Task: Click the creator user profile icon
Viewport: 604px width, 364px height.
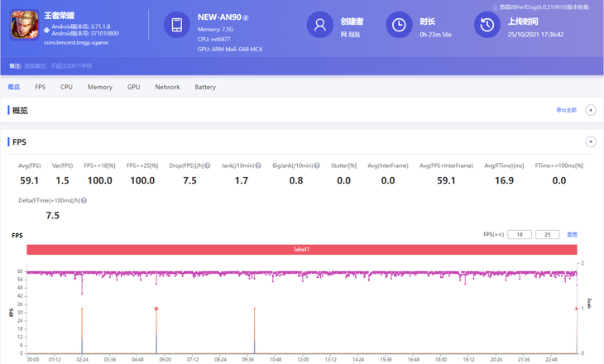Action: click(319, 25)
